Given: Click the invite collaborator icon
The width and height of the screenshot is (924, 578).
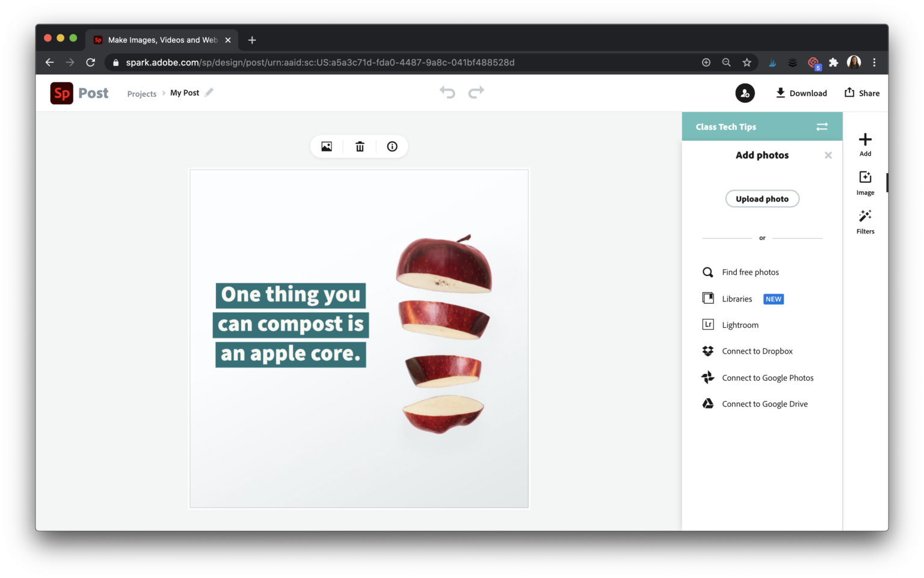Looking at the screenshot, I should (745, 93).
